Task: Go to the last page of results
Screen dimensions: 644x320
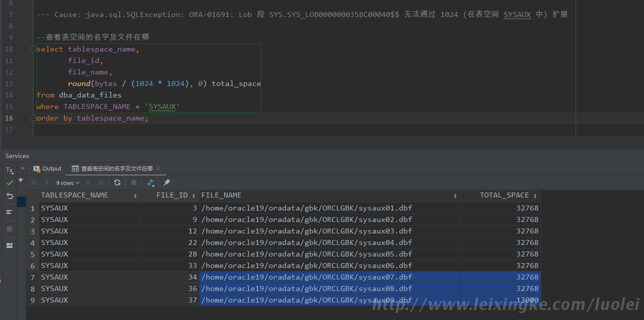Action: [x=101, y=182]
